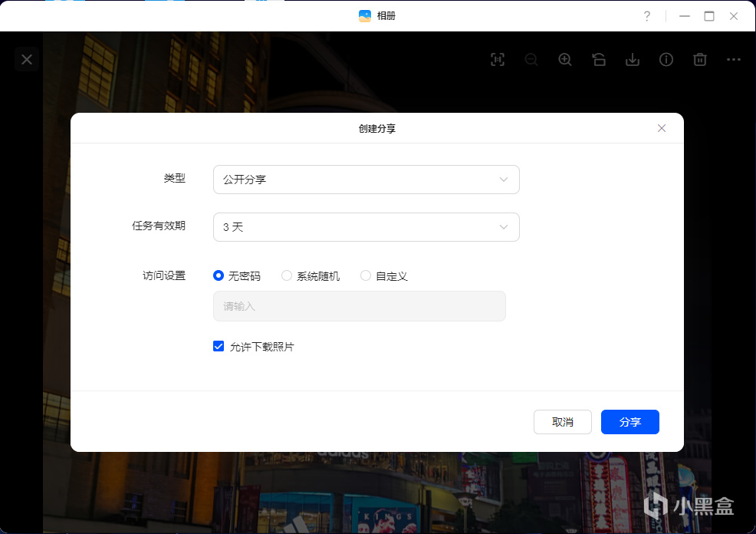The width and height of the screenshot is (756, 534).
Task: Click the 创建分享 dialog title
Action: (377, 128)
